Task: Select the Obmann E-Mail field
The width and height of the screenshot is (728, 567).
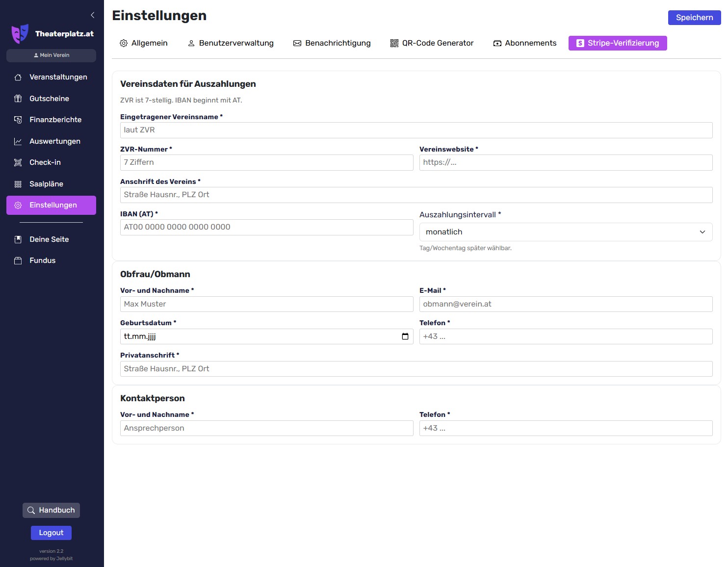Action: (565, 304)
